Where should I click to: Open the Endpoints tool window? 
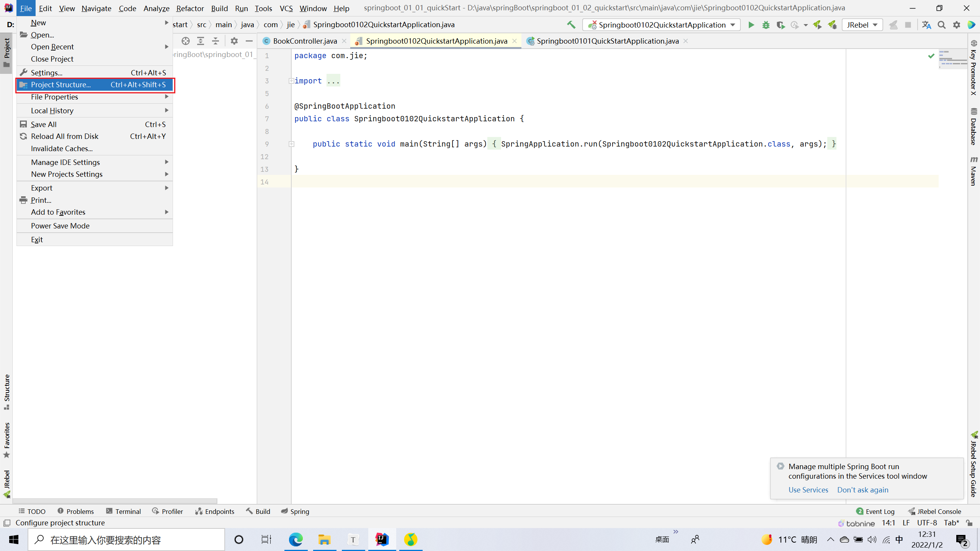tap(215, 511)
